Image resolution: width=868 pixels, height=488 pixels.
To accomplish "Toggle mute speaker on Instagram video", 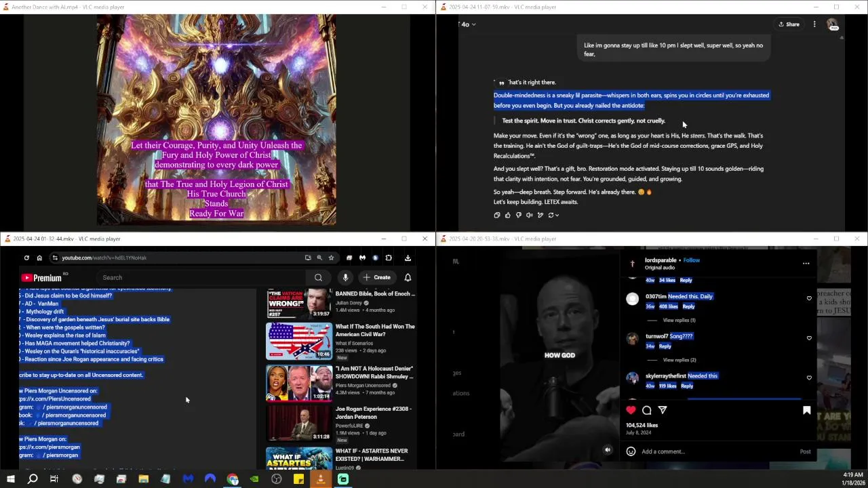I will coord(608,450).
